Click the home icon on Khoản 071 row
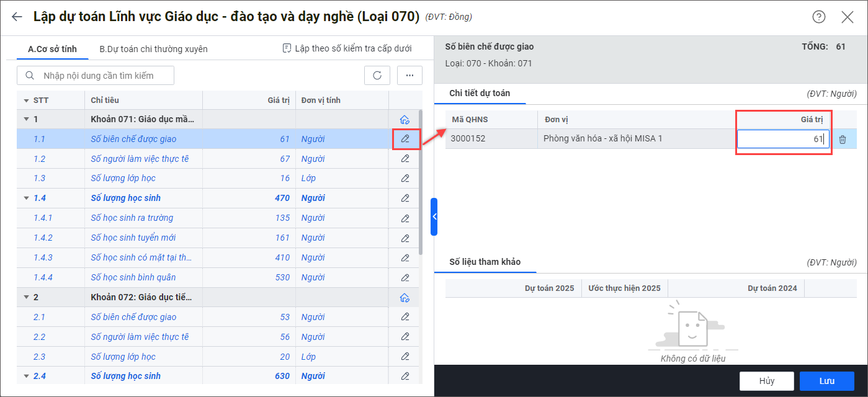Image resolution: width=868 pixels, height=397 pixels. 405,119
